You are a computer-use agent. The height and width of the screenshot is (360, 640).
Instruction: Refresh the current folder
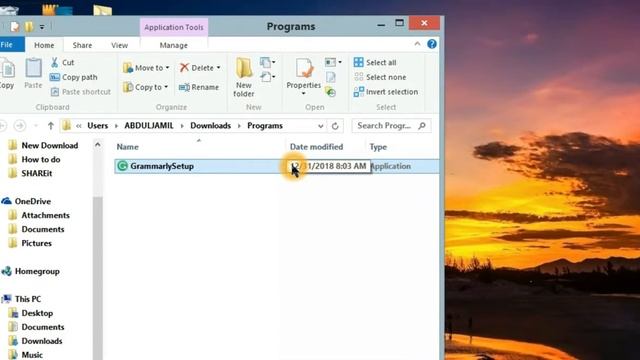[x=335, y=126]
